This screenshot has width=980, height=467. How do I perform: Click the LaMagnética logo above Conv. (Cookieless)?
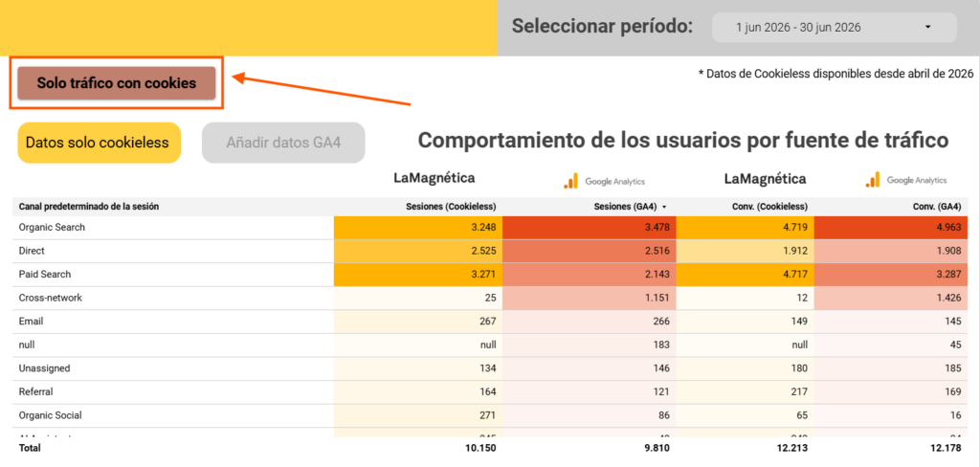click(x=765, y=179)
